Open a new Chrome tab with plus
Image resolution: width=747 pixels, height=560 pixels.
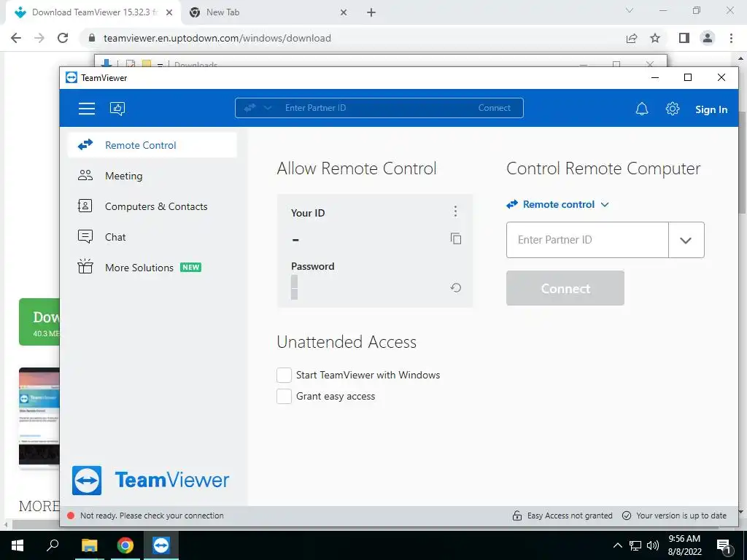pyautogui.click(x=371, y=13)
